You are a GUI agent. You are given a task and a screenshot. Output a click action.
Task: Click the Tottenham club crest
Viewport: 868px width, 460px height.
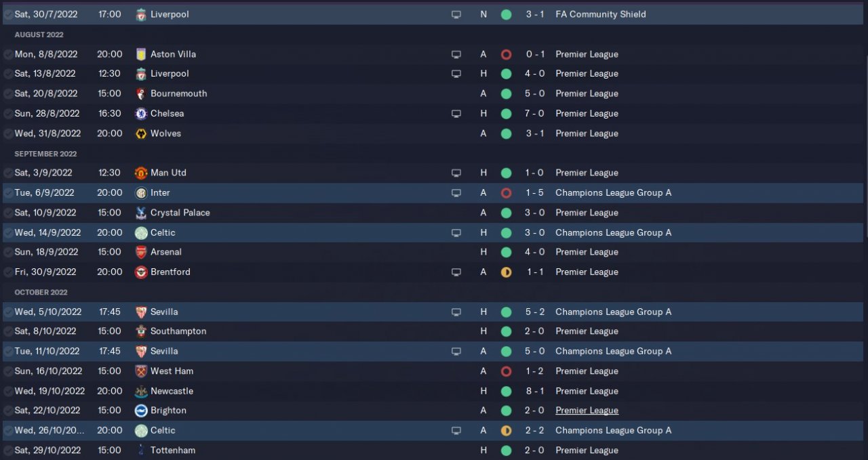(x=140, y=451)
